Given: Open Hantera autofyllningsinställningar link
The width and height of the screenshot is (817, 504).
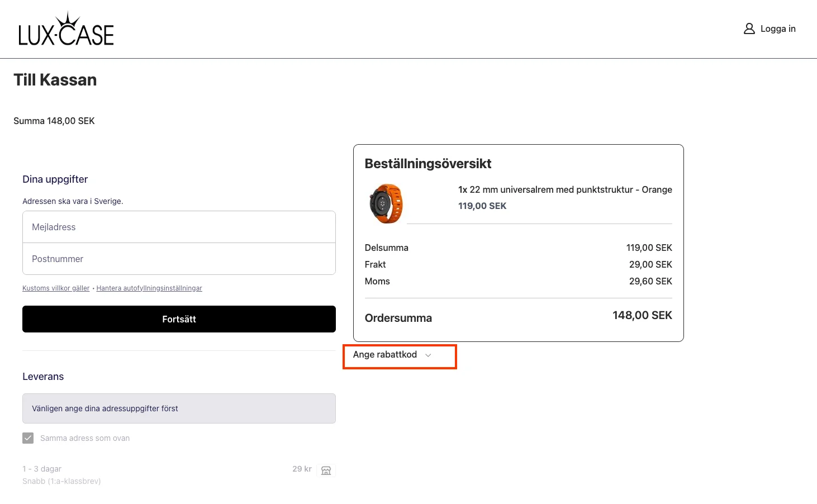Looking at the screenshot, I should click(149, 288).
